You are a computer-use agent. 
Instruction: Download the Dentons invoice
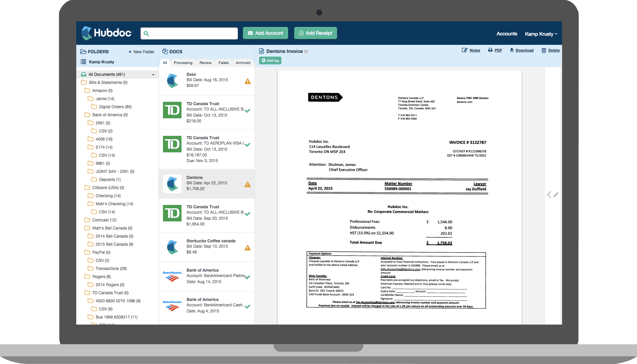(x=522, y=50)
